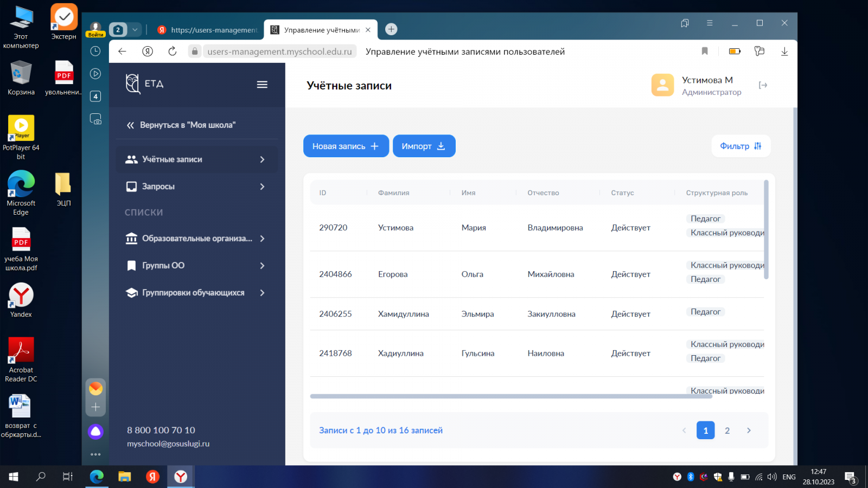Screen dimensions: 868x488
Task: Click the Alice assistant icon in sidebar
Action: 95,432
